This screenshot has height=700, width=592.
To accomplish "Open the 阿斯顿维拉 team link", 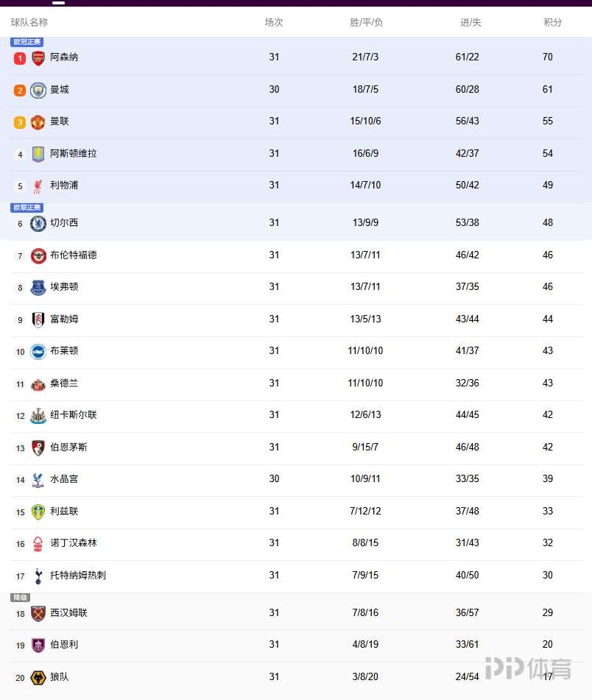I will (74, 154).
